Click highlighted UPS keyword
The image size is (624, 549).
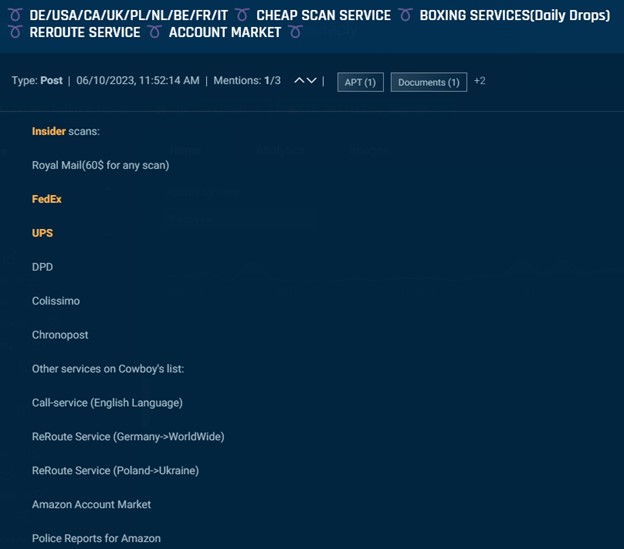(42, 233)
